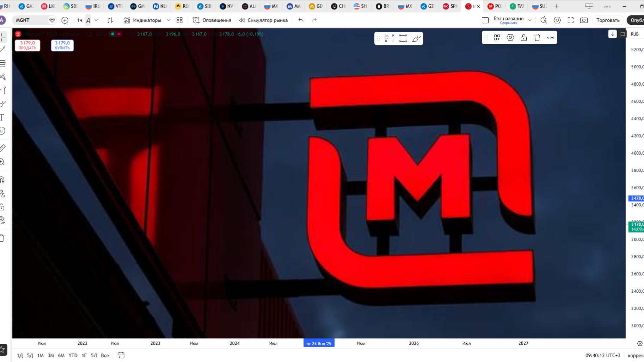Set the 1Г date range
Viewport: 644px width, 362px height.
tap(84, 355)
